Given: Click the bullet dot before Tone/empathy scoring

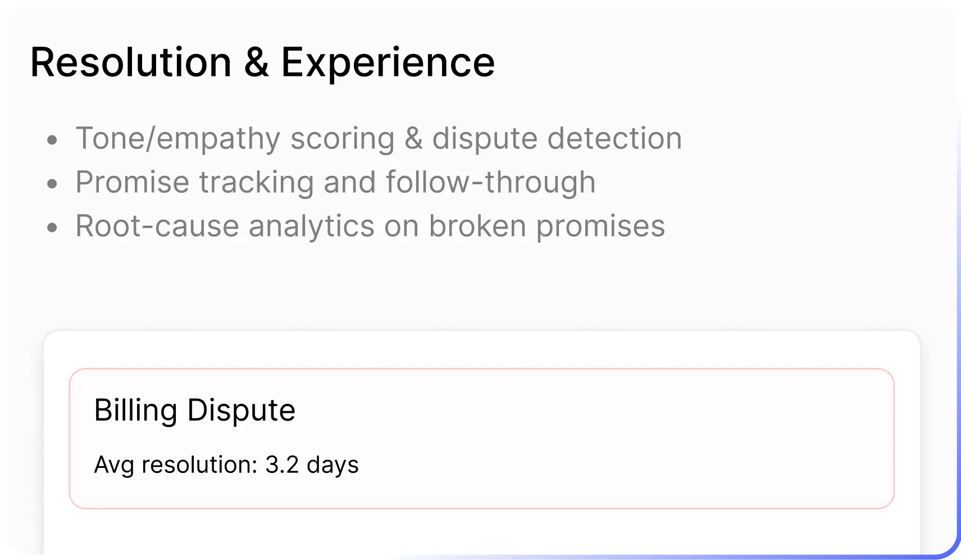Looking at the screenshot, I should click(52, 140).
